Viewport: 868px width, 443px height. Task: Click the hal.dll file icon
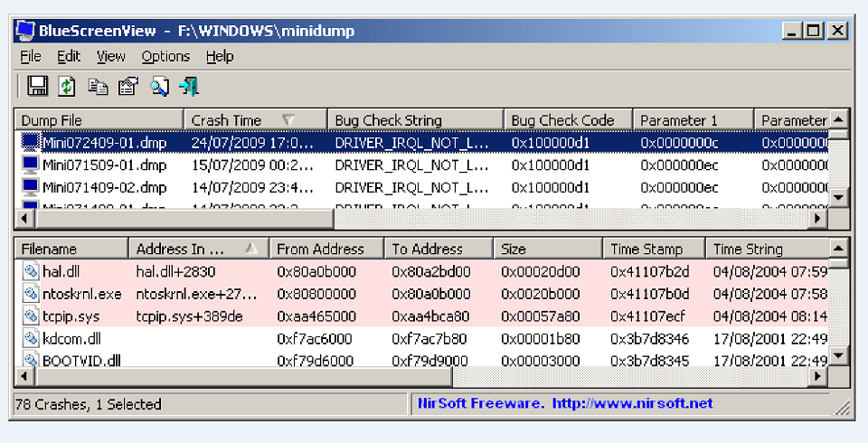pos(31,271)
